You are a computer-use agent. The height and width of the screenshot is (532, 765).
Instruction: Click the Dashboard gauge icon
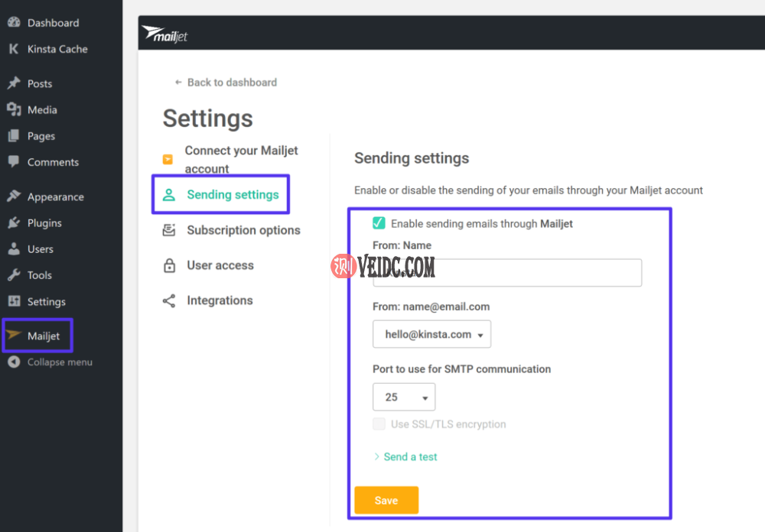14,22
